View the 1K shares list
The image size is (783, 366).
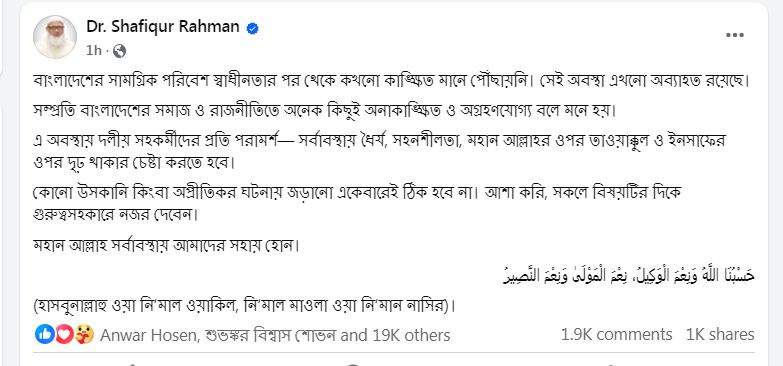[720, 334]
